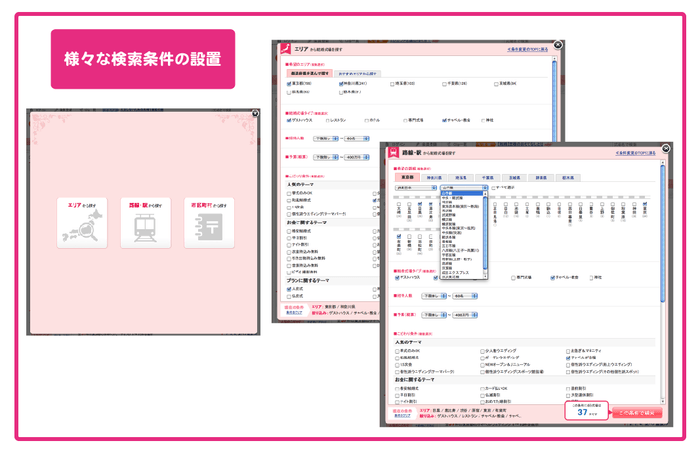700x455 pixels.
Task: Open the エリア から探す map search tile
Action: click(x=82, y=222)
